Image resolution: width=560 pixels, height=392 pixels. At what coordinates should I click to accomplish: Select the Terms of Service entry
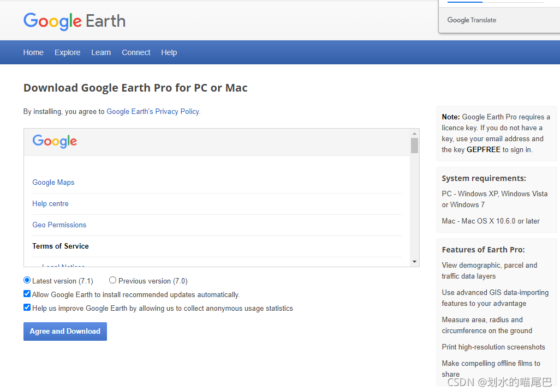tap(61, 246)
